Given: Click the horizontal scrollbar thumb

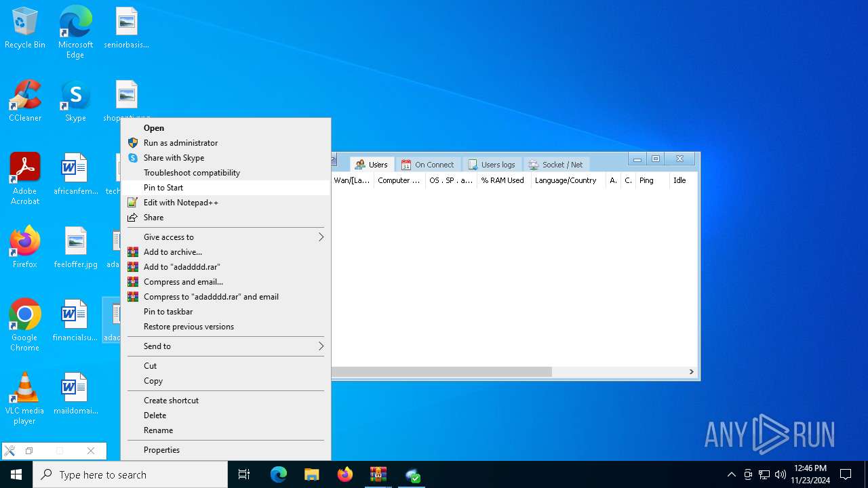Looking at the screenshot, I should click(441, 372).
